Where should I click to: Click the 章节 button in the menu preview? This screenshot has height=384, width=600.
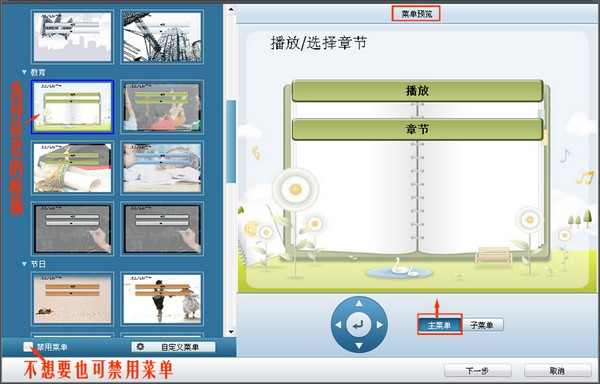coord(417,129)
